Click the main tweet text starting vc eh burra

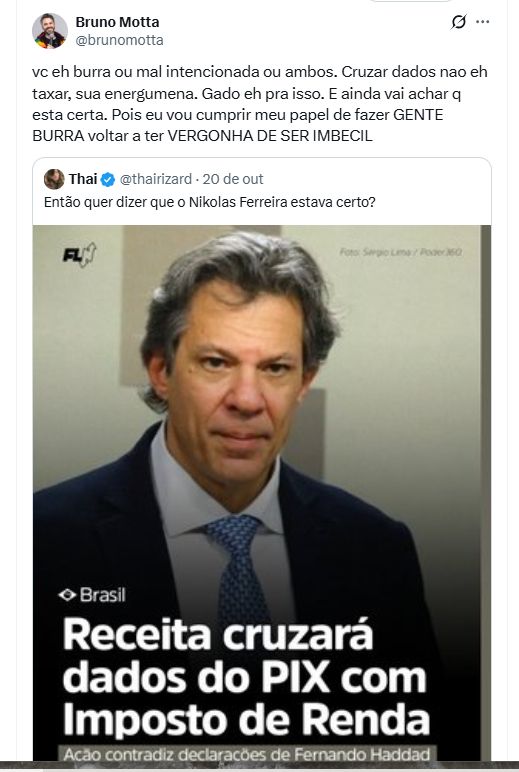coord(260,103)
